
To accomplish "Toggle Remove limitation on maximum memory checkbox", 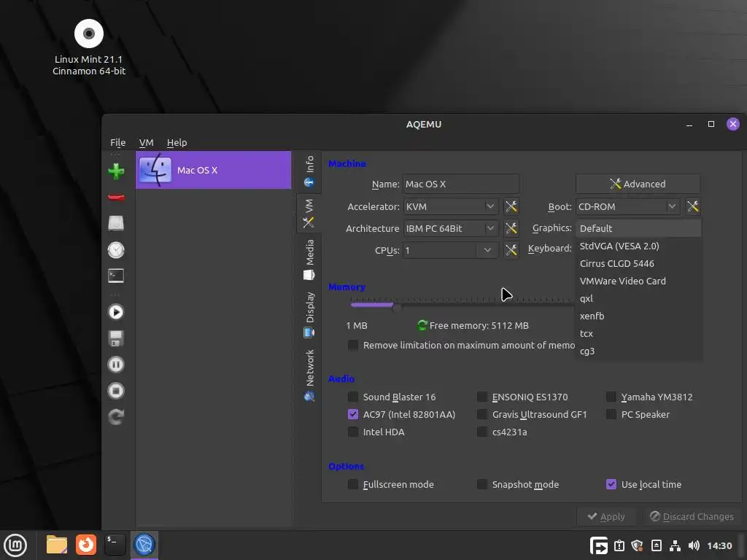I will (353, 345).
